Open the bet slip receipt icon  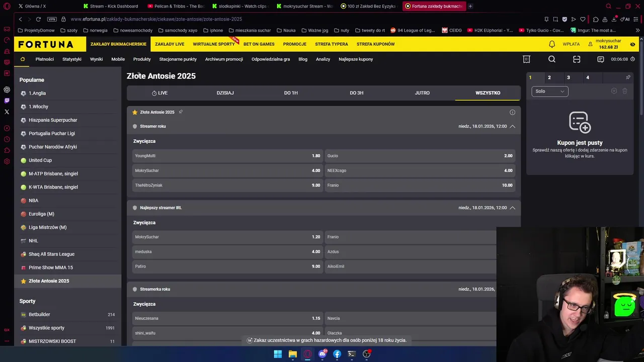[x=526, y=59]
